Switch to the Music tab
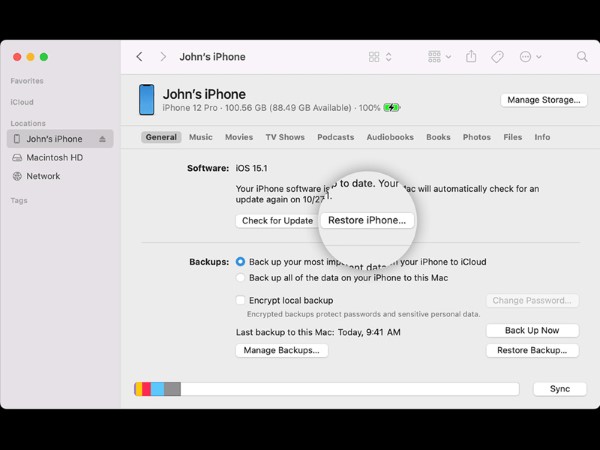 tap(200, 137)
